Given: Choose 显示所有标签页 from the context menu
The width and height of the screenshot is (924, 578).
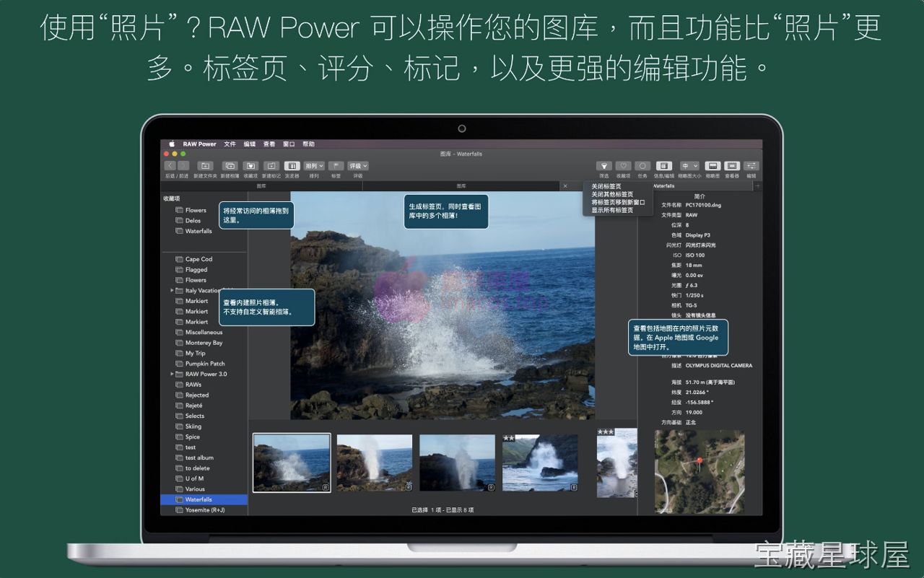Looking at the screenshot, I should (612, 210).
